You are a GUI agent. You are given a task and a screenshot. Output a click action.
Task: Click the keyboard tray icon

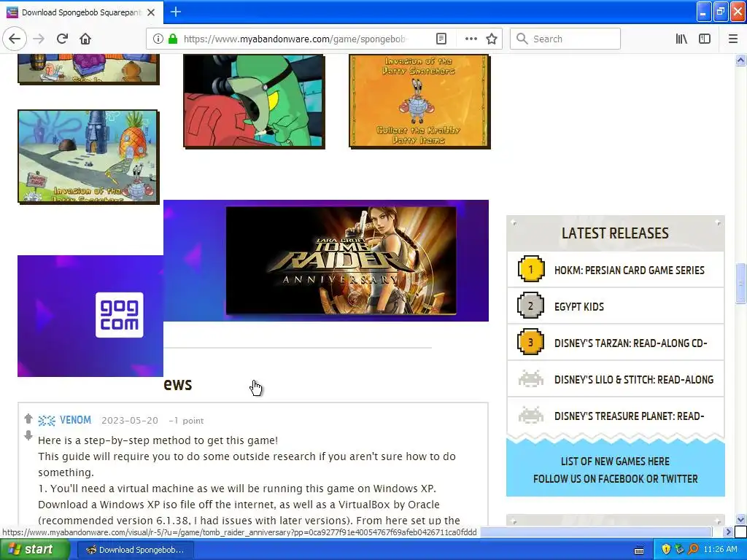click(639, 550)
